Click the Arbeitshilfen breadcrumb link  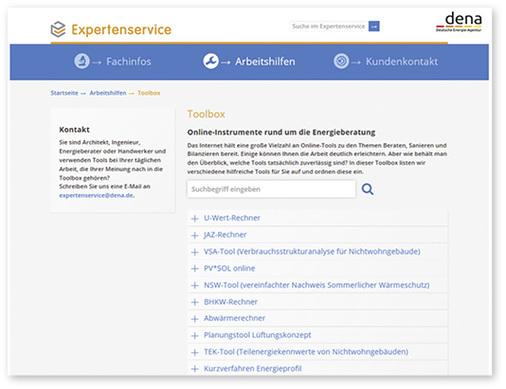[108, 93]
